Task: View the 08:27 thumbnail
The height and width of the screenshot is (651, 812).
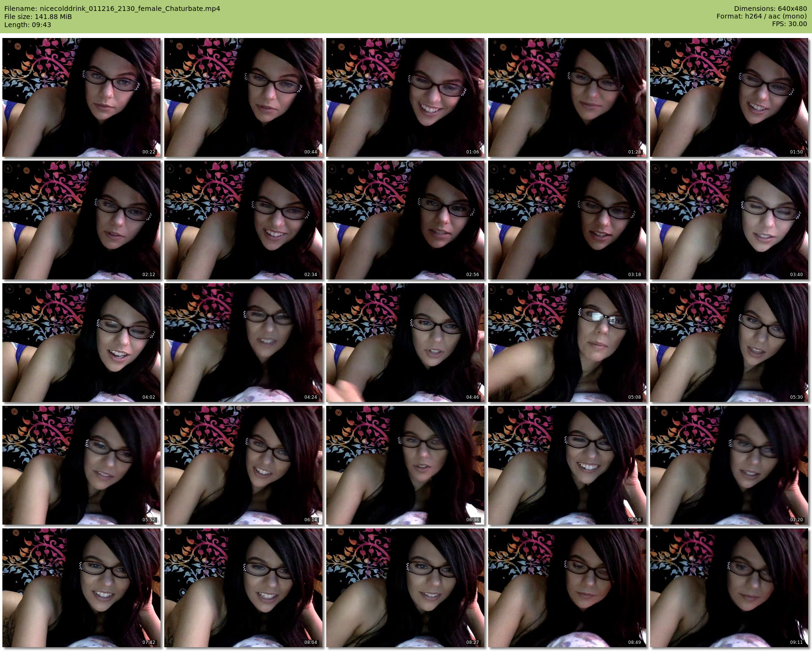Action: 406,588
